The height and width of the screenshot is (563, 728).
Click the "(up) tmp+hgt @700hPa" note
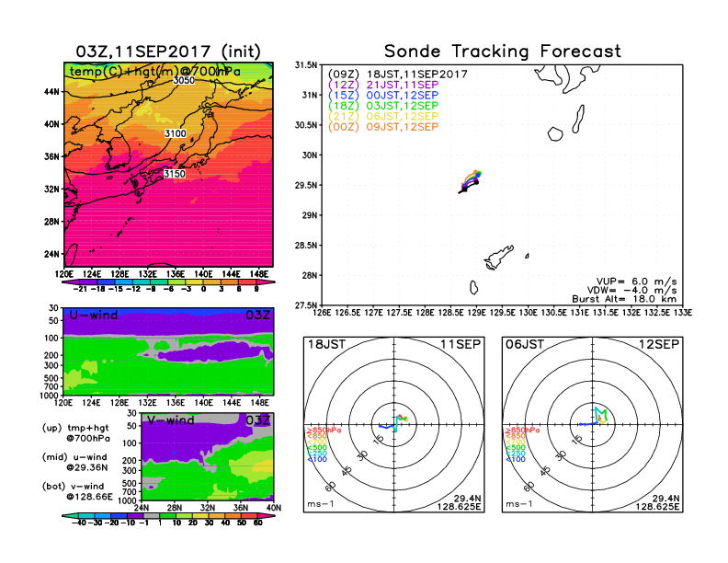click(75, 433)
